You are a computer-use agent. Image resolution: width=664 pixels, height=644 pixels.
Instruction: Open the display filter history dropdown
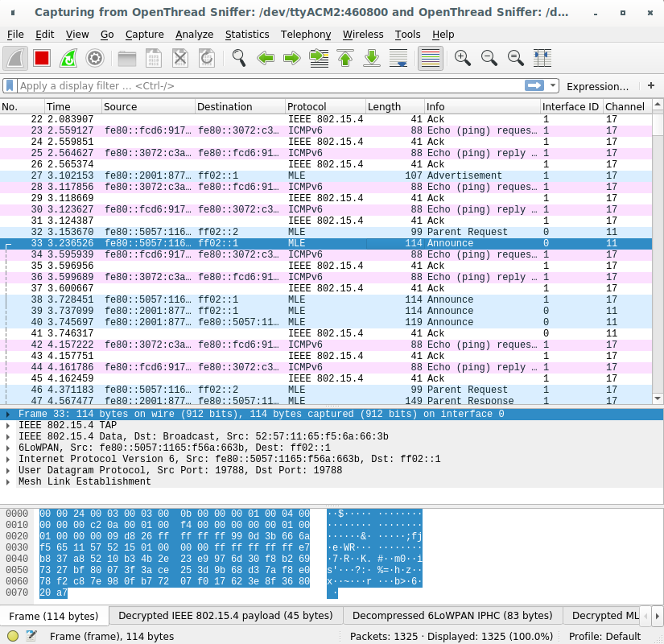tap(553, 85)
